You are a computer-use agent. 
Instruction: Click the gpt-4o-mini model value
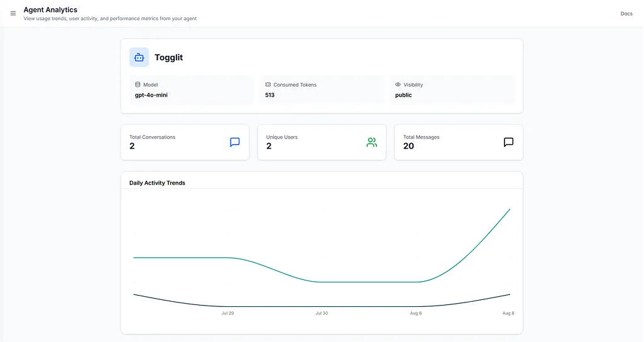point(151,95)
